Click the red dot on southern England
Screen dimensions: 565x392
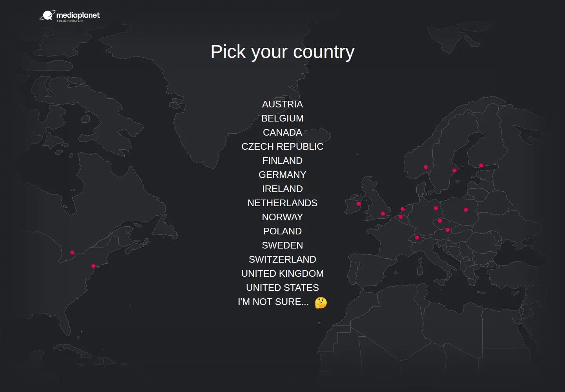pos(383,214)
